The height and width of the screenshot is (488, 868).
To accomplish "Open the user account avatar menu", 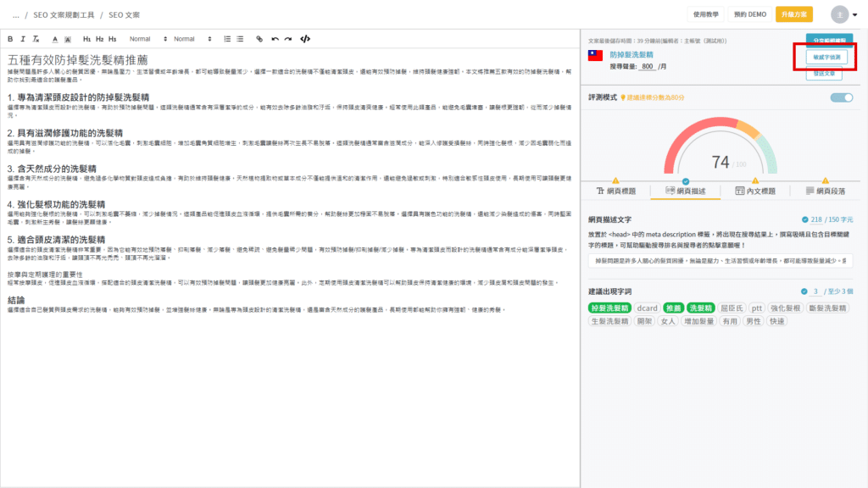I will pos(840,14).
